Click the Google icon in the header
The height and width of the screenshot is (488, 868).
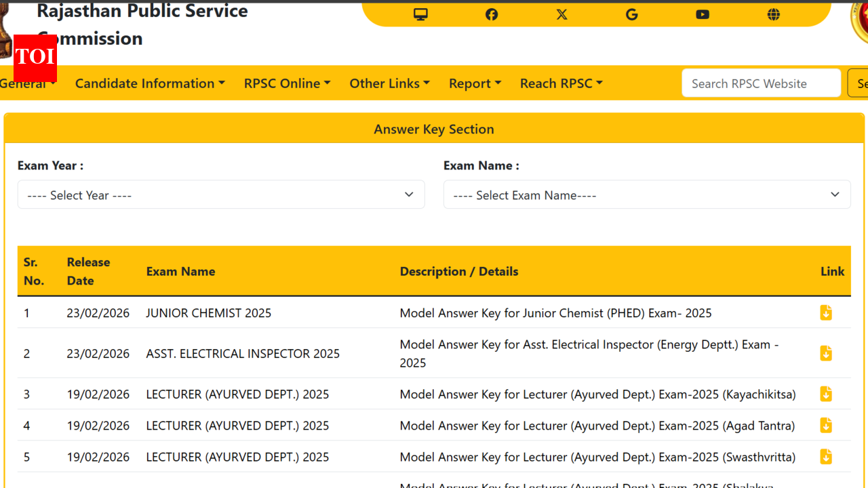(632, 14)
